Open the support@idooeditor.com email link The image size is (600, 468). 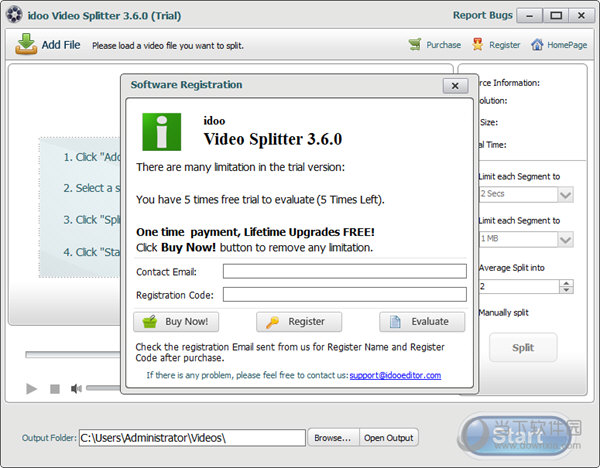pos(395,375)
